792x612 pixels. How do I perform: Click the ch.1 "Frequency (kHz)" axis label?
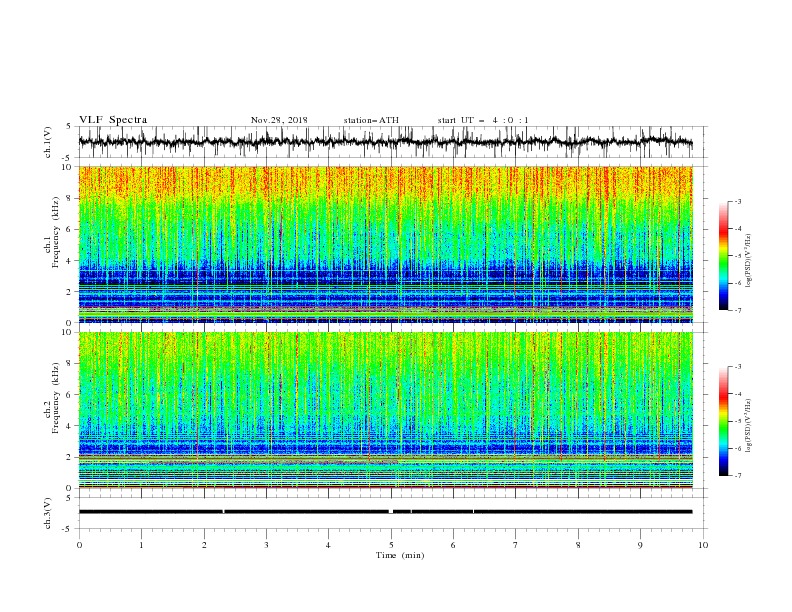coord(56,232)
